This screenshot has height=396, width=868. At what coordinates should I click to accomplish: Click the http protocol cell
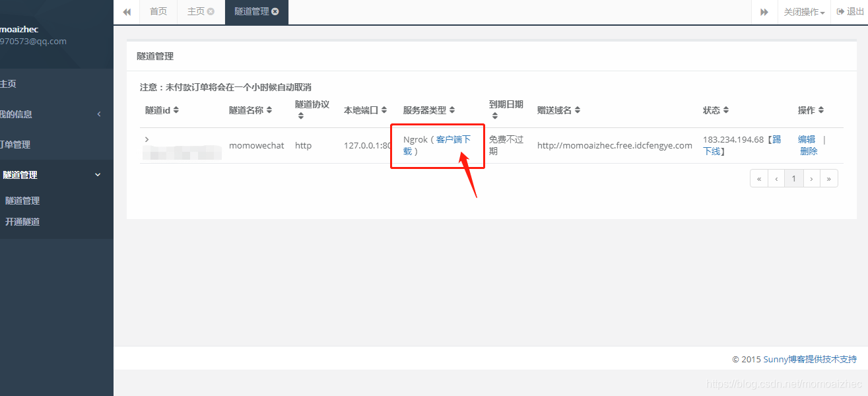click(303, 145)
